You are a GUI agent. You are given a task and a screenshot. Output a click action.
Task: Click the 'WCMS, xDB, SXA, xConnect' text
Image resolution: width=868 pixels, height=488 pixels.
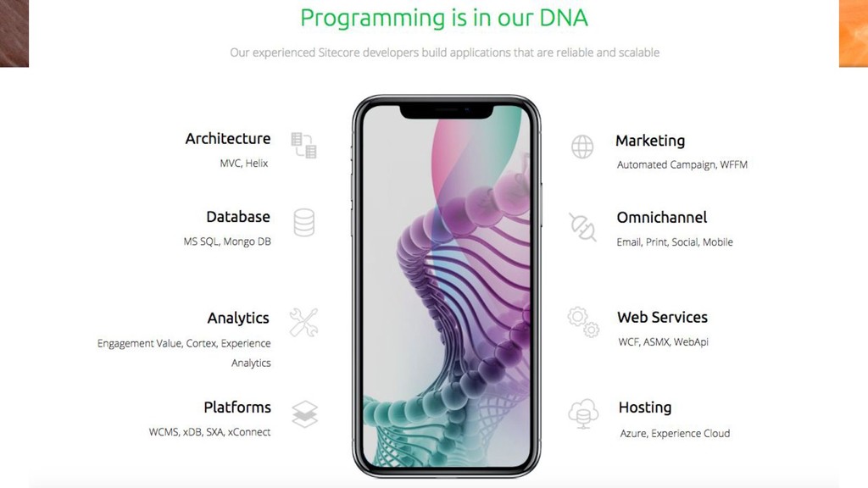point(210,432)
